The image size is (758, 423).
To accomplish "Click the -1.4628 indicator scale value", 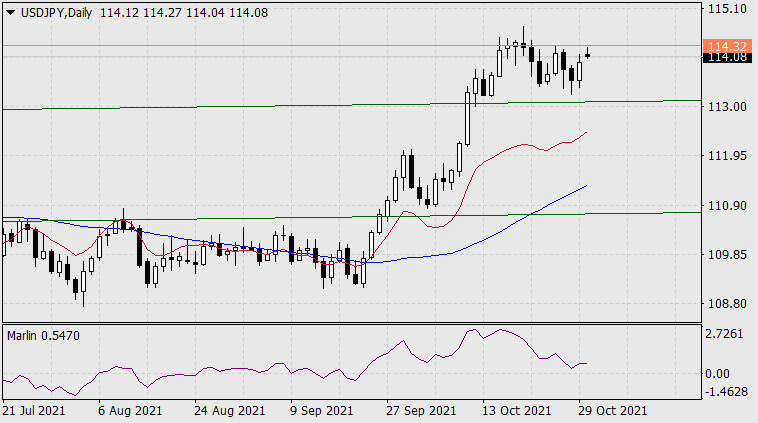I will pos(726,391).
